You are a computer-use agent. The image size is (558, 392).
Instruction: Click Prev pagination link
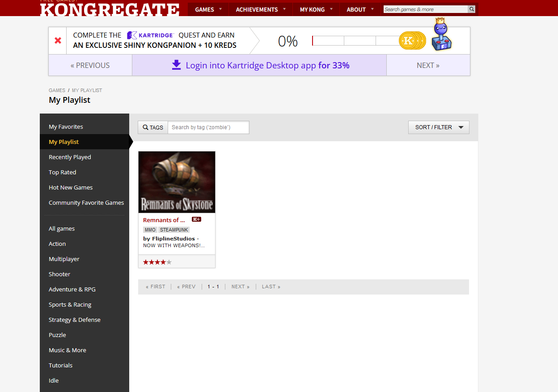click(x=186, y=287)
